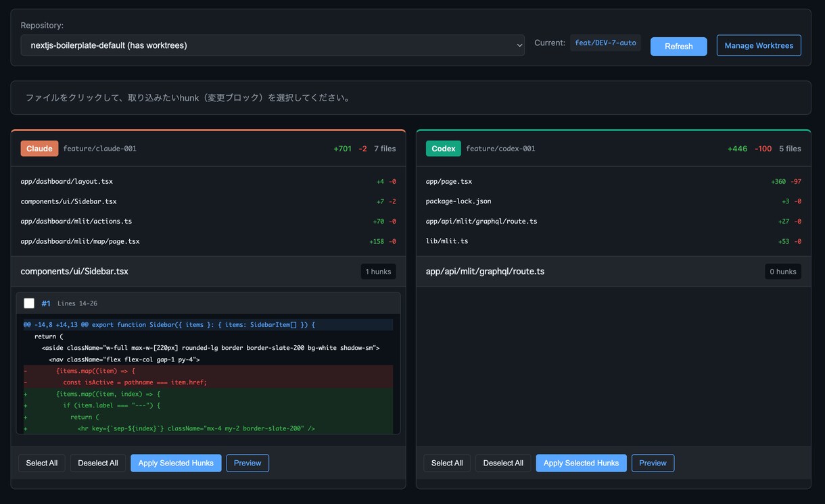825x504 pixels.
Task: Click the feature/codex-001 branch name
Action: pyautogui.click(x=500, y=149)
